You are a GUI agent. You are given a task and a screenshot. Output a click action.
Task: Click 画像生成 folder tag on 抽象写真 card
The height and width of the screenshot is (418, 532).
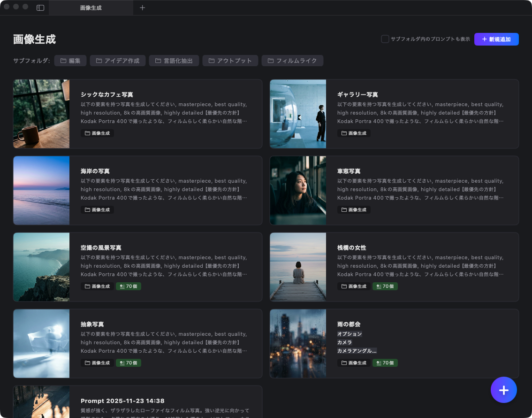(98, 363)
